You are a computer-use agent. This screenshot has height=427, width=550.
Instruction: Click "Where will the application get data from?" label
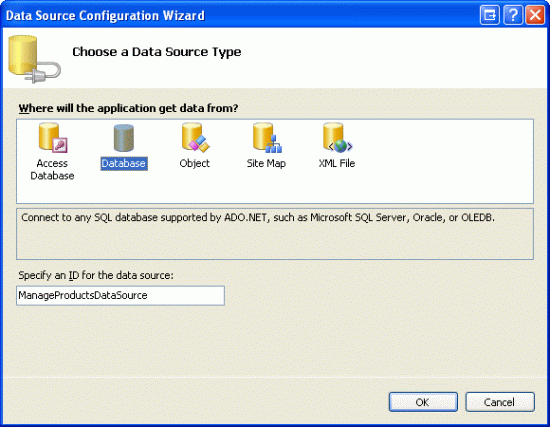(x=128, y=108)
